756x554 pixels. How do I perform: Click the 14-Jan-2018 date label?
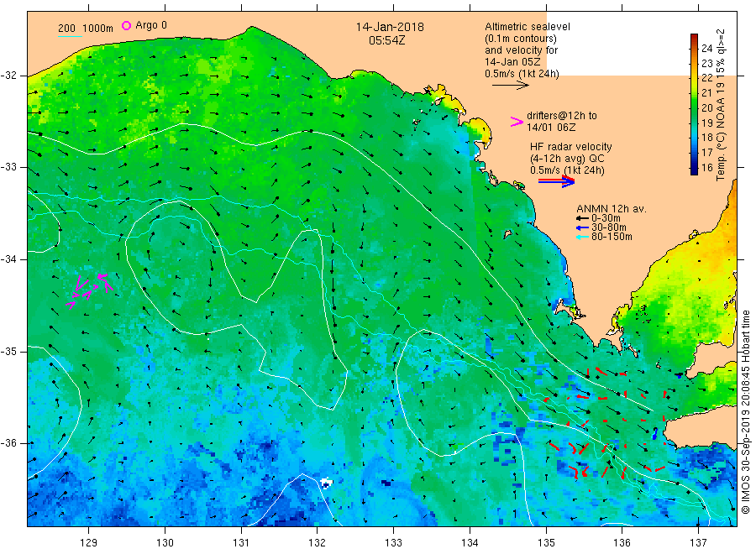390,27
